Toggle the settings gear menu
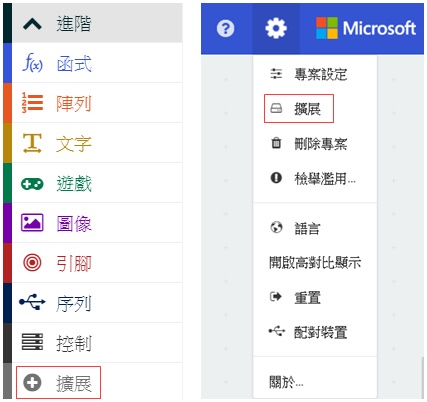427x402 pixels. 276,28
